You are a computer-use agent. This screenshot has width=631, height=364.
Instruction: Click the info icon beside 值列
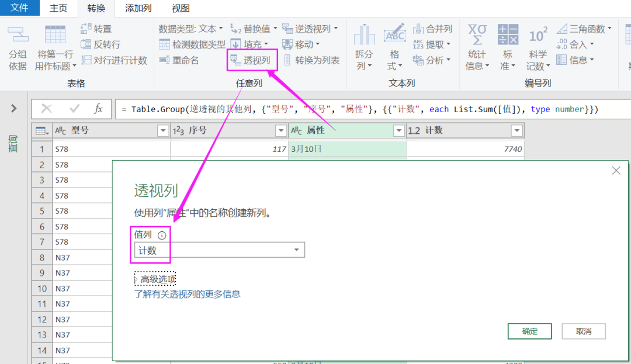click(x=162, y=235)
